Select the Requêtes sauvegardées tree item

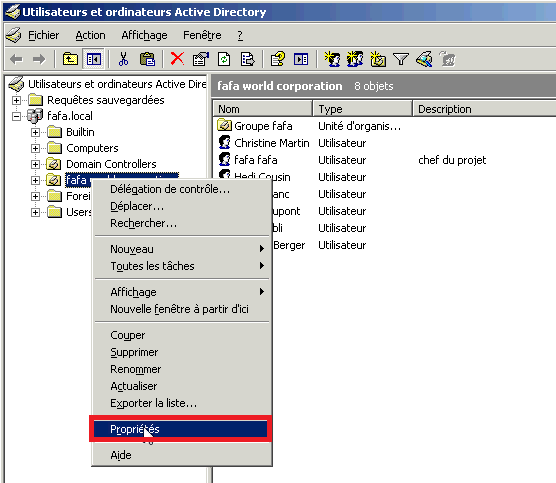click(106, 100)
